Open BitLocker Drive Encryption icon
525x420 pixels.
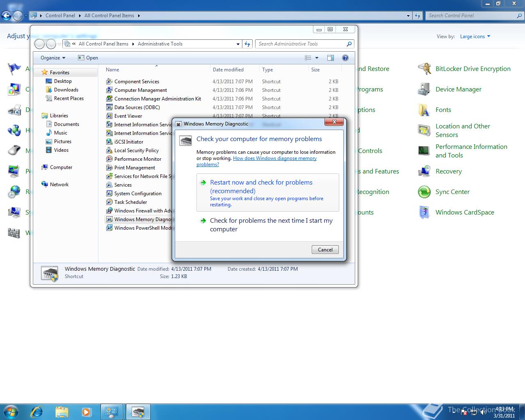coord(424,69)
